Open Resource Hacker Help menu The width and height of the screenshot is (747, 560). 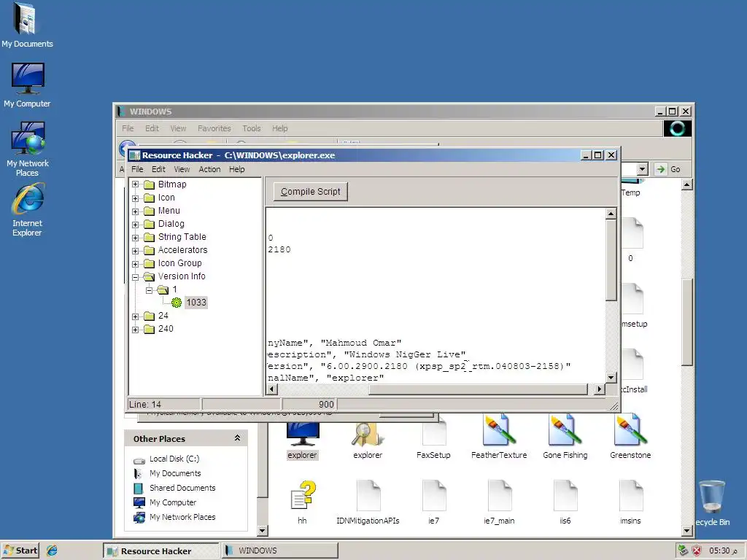tap(237, 169)
